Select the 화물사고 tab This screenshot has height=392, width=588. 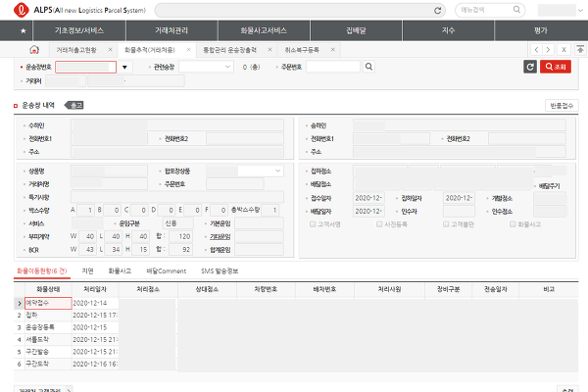click(120, 271)
